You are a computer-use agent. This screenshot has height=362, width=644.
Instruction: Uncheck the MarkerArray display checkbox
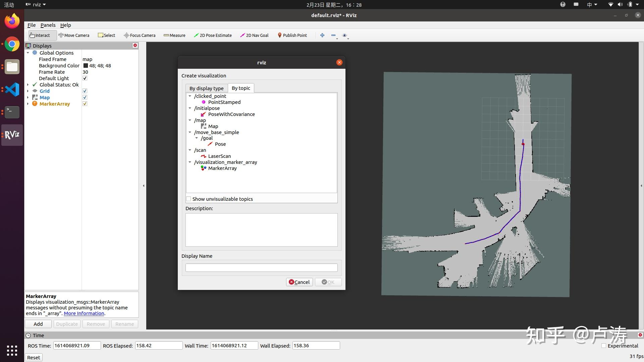85,104
